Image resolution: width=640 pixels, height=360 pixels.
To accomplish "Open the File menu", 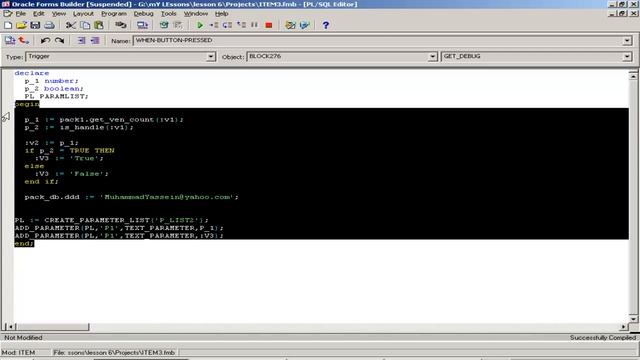I will pyautogui.click(x=20, y=14).
